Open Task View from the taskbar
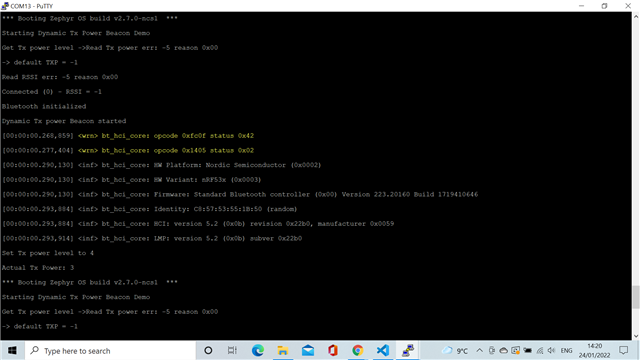Viewport: 640px width, 360px height. 232,350
